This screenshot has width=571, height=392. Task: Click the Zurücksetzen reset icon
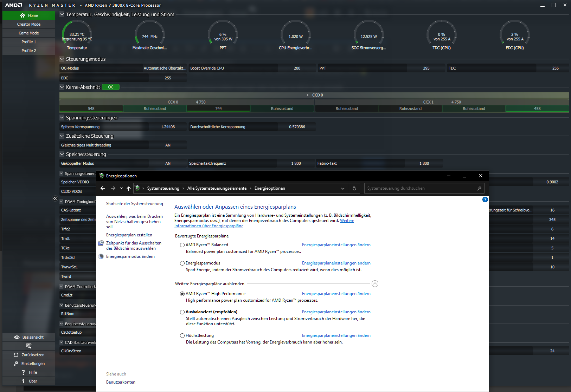pos(16,355)
